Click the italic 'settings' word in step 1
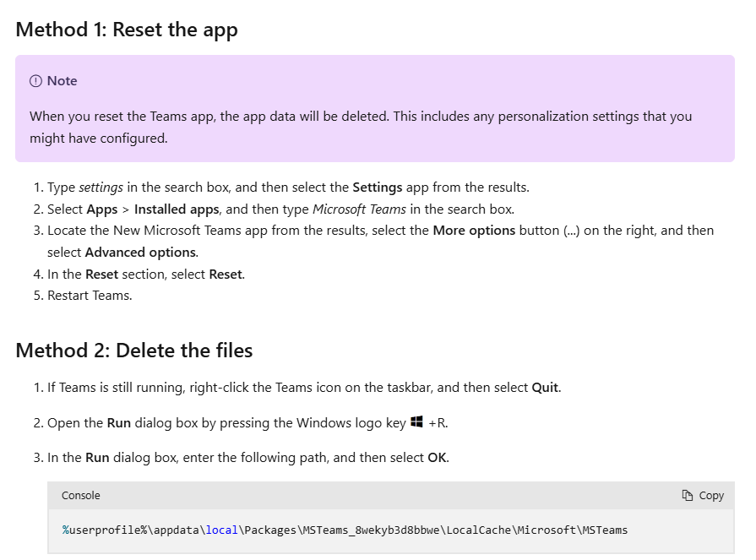This screenshot has height=560, width=756. tap(101, 188)
